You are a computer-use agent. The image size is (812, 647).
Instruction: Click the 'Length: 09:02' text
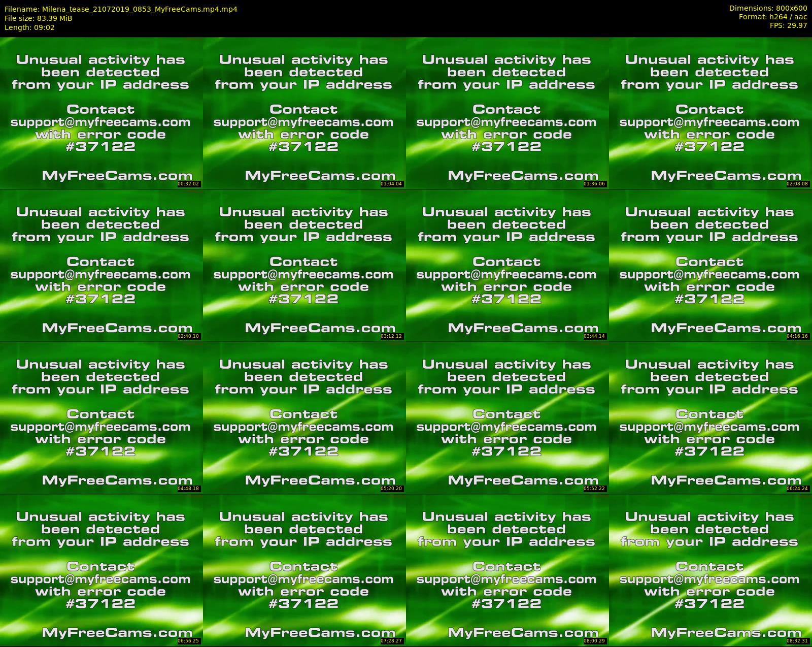(29, 27)
